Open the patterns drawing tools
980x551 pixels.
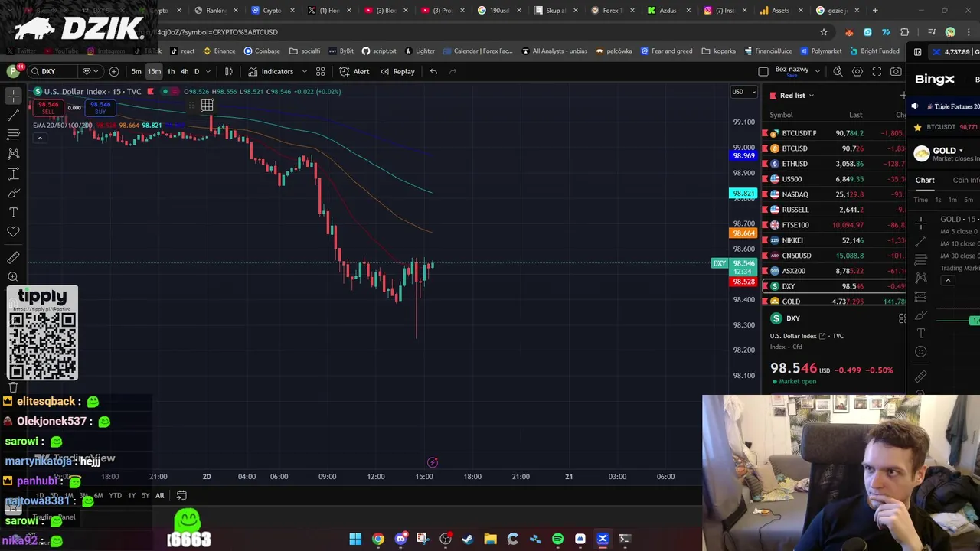[x=13, y=154]
